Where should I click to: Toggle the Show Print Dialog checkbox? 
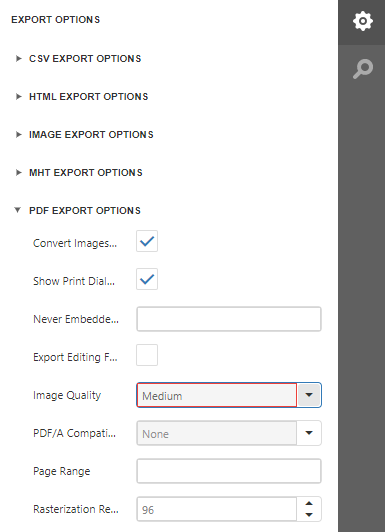coord(147,279)
